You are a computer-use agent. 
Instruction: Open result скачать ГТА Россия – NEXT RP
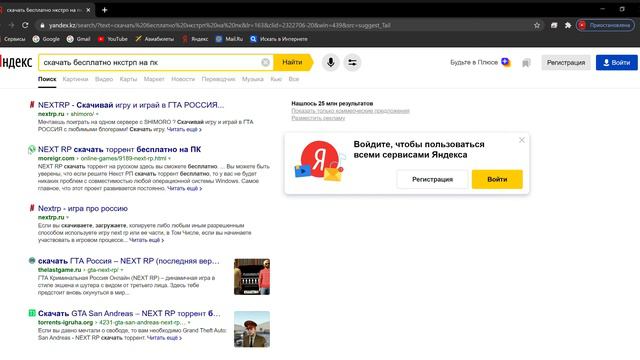(x=129, y=261)
